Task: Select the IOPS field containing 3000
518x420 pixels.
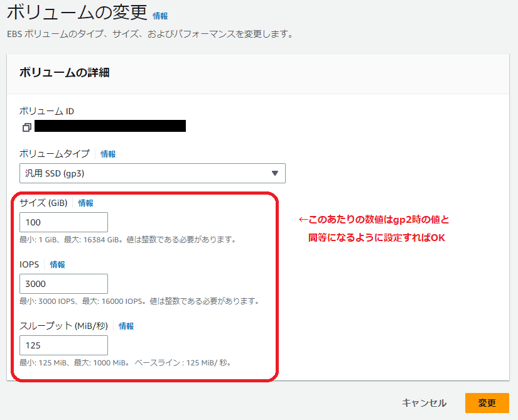Action: pyautogui.click(x=63, y=283)
